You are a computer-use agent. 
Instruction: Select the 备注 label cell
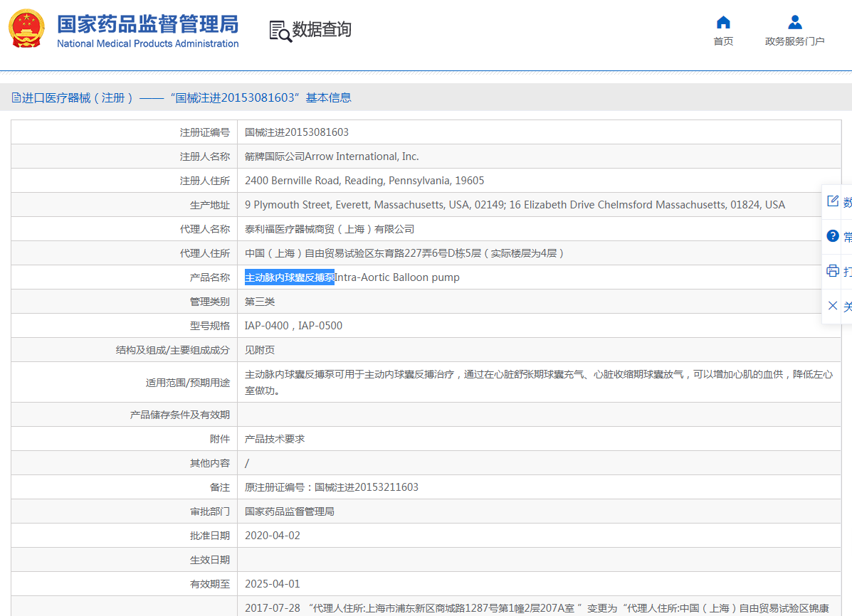(x=125, y=487)
